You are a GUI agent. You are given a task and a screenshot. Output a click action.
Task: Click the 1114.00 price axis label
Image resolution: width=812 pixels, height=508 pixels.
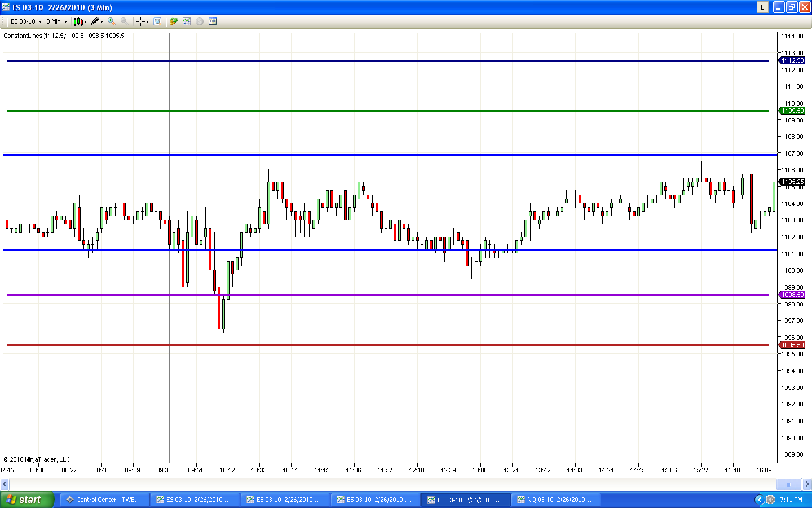[x=792, y=36]
